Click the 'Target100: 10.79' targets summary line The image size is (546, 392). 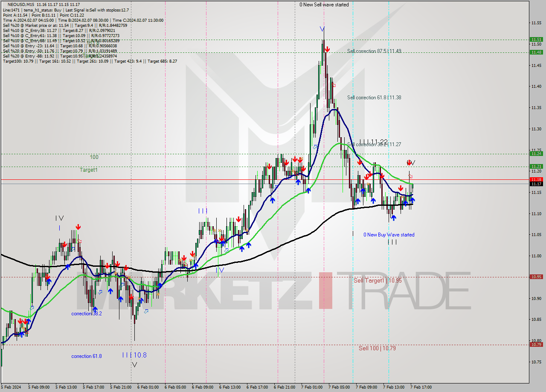(90, 61)
